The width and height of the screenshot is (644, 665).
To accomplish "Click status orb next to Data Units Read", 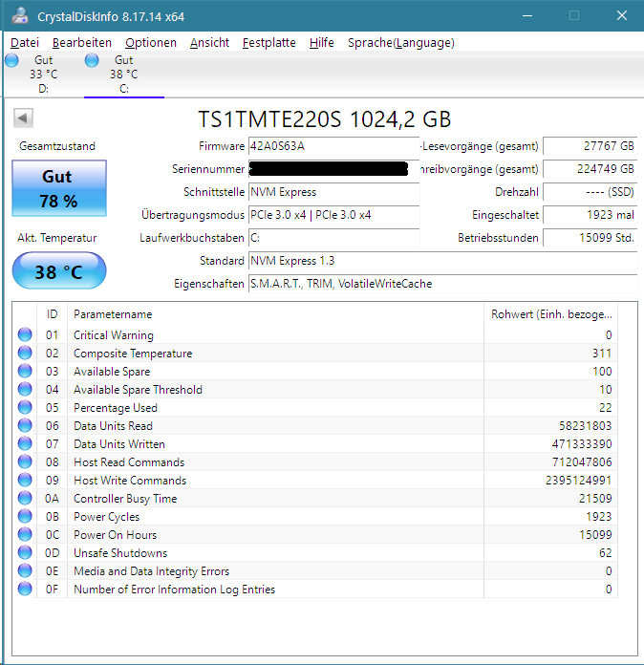I will [25, 425].
